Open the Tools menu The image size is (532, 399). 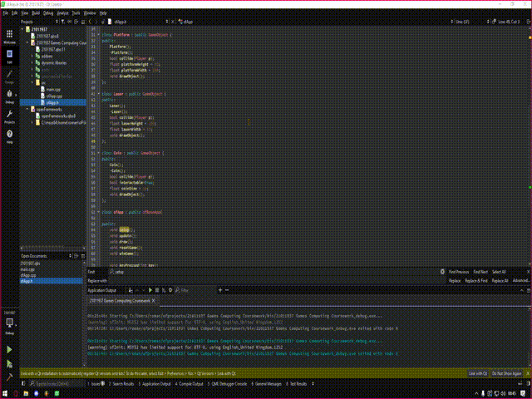75,14
